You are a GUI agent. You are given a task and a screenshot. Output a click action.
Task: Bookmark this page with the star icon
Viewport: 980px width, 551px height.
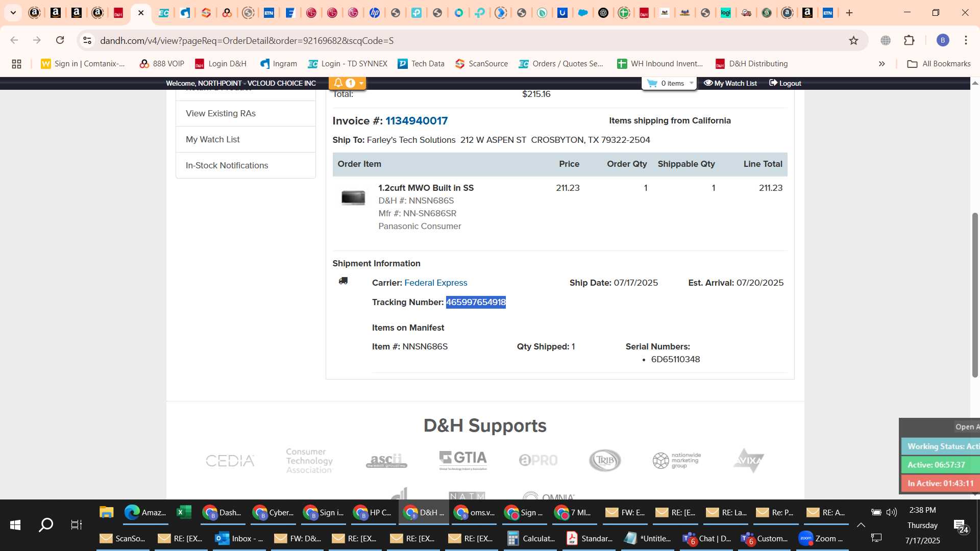[x=853, y=40]
